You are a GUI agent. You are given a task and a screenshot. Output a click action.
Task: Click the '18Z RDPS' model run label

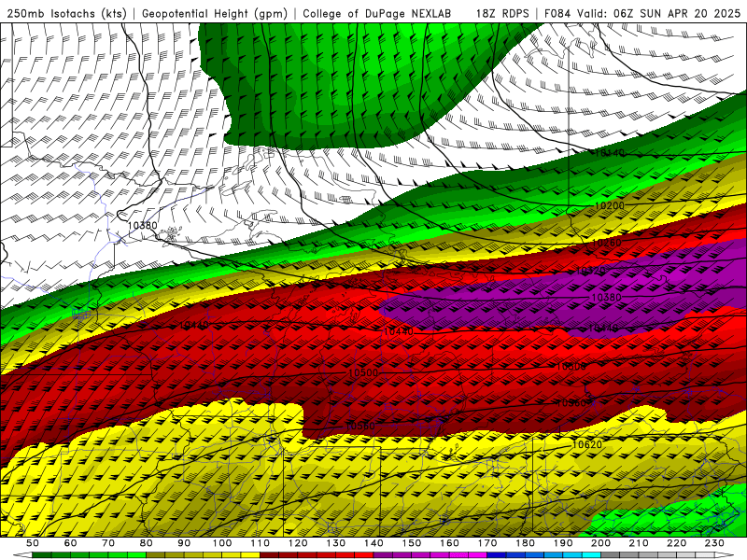(x=502, y=13)
